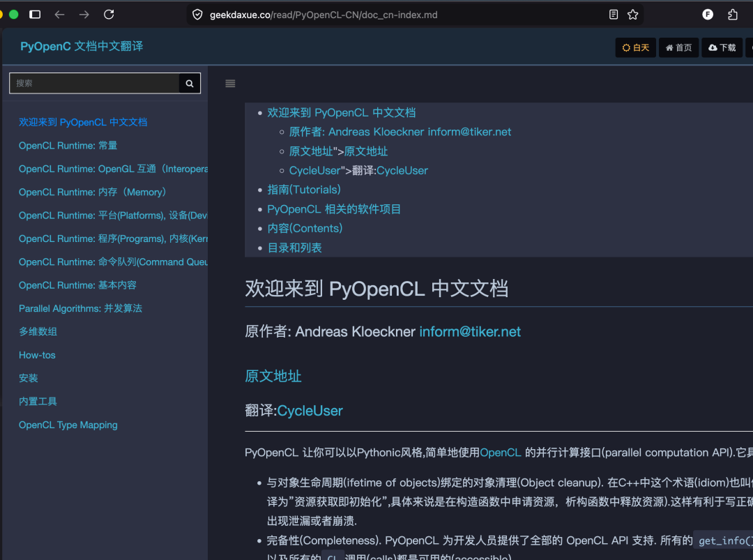Jump to TOC entry 欢迎来到 PyOpenCL 中文文档
Screen dimensions: 753x560
point(342,112)
